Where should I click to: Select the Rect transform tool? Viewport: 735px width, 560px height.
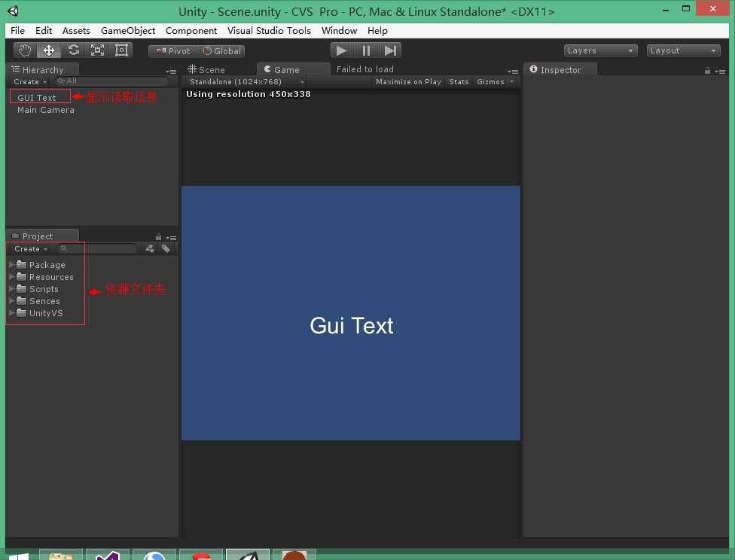pyautogui.click(x=121, y=50)
